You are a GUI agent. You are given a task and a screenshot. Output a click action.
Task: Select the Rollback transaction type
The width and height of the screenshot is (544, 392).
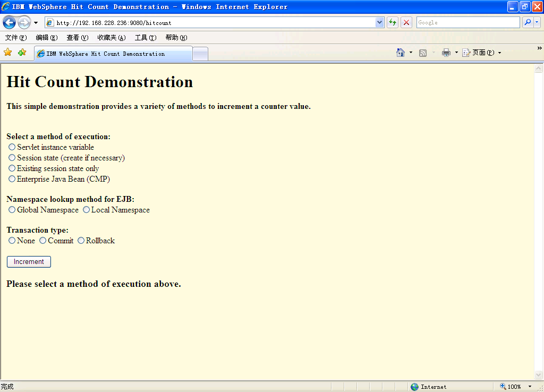(x=81, y=241)
